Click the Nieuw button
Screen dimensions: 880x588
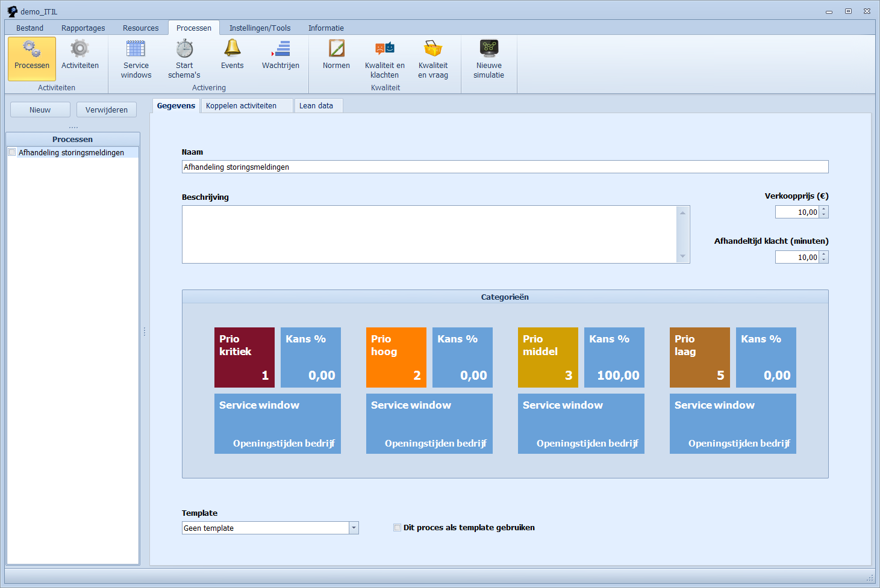(40, 110)
